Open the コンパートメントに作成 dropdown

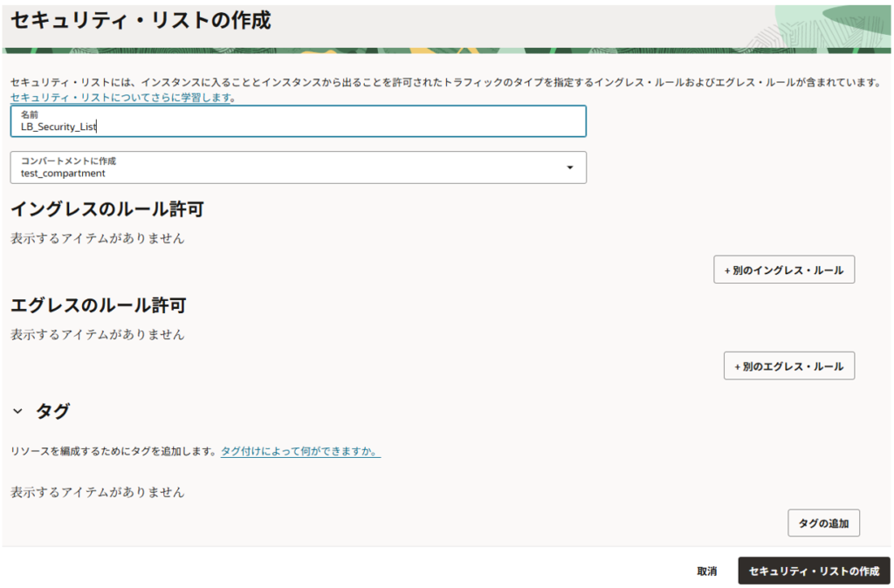[297, 168]
